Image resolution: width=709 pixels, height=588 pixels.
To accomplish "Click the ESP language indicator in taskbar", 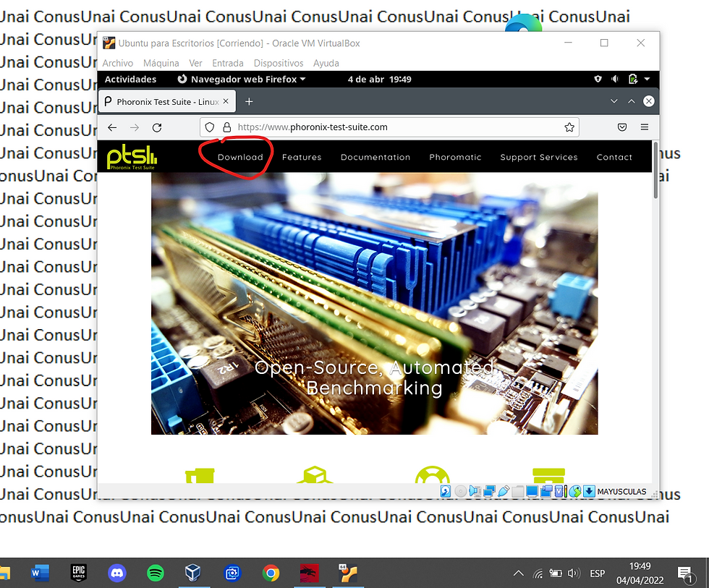I will [598, 574].
